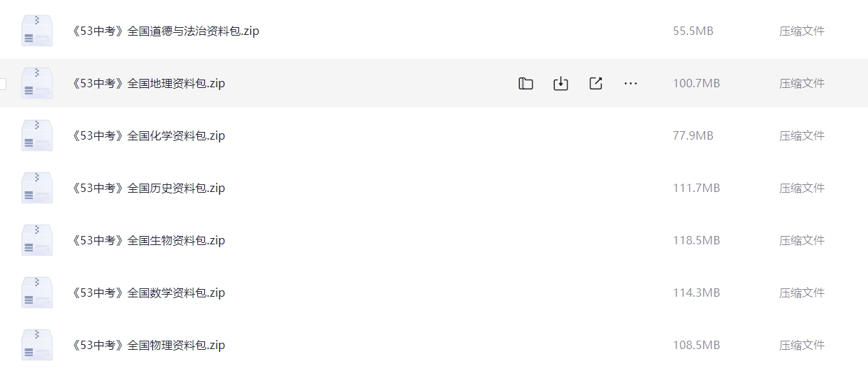Click the zip icon of 全国地理资料包.zip
This screenshot has height=370, width=868.
[37, 83]
